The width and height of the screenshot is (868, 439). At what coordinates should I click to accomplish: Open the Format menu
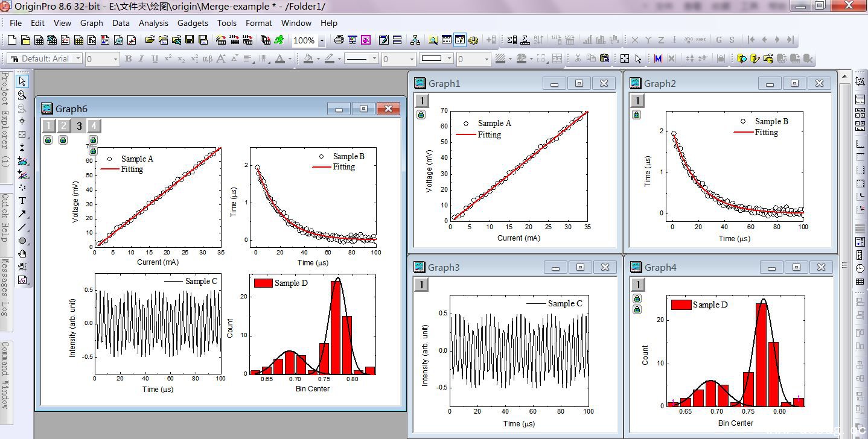[259, 23]
